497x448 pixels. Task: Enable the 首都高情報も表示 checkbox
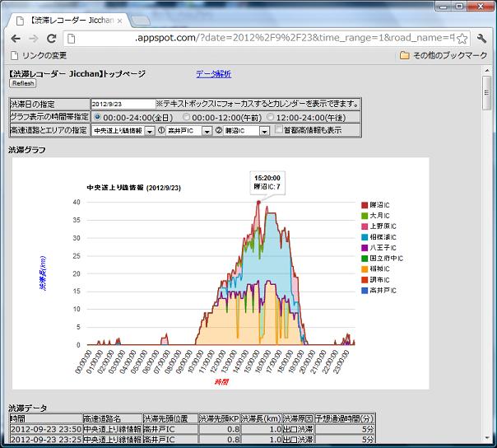click(279, 129)
